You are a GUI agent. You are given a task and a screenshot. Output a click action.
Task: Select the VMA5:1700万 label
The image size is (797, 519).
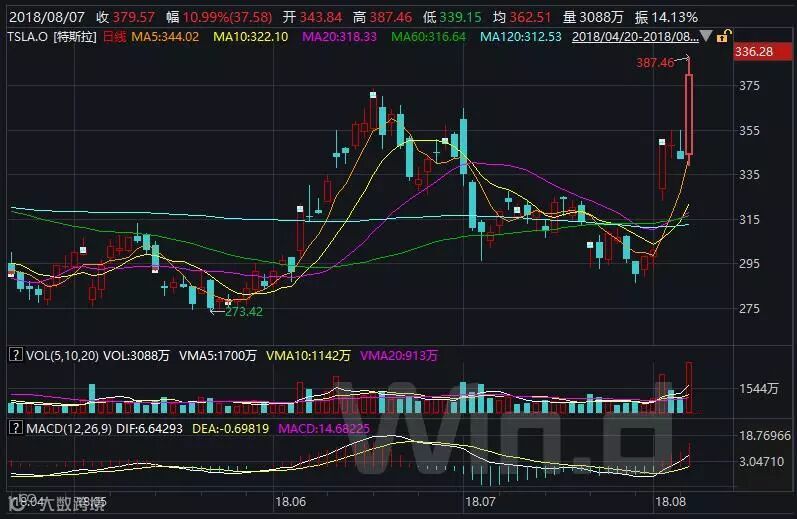pos(218,355)
